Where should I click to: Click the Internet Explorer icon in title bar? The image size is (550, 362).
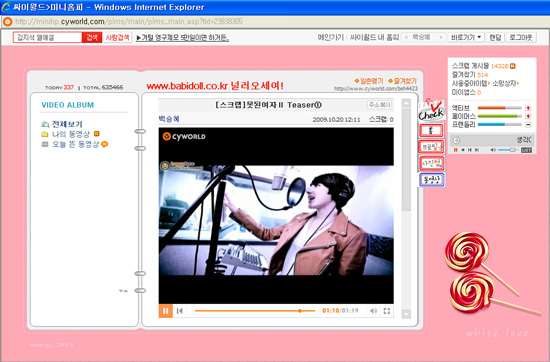6,7
